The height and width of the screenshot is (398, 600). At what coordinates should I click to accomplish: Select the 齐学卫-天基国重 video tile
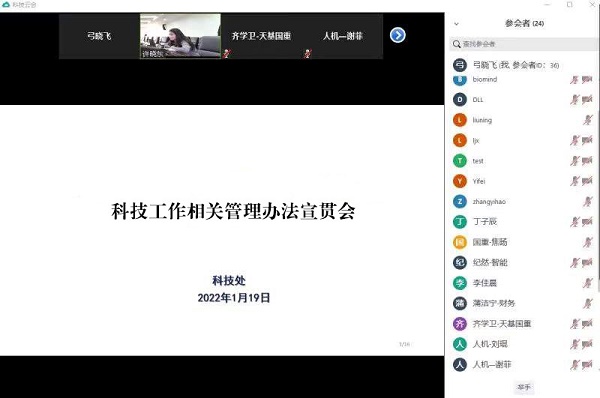click(x=261, y=36)
